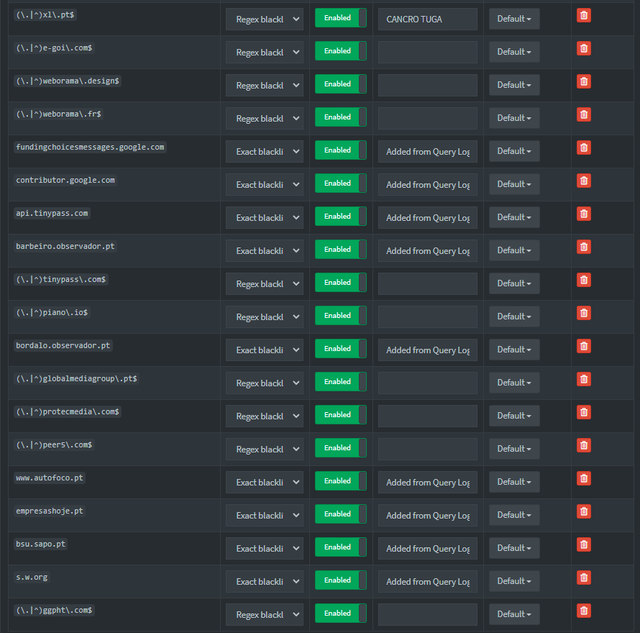
Task: Delete the globalmediagroup\.pt$ entry
Action: click(584, 379)
